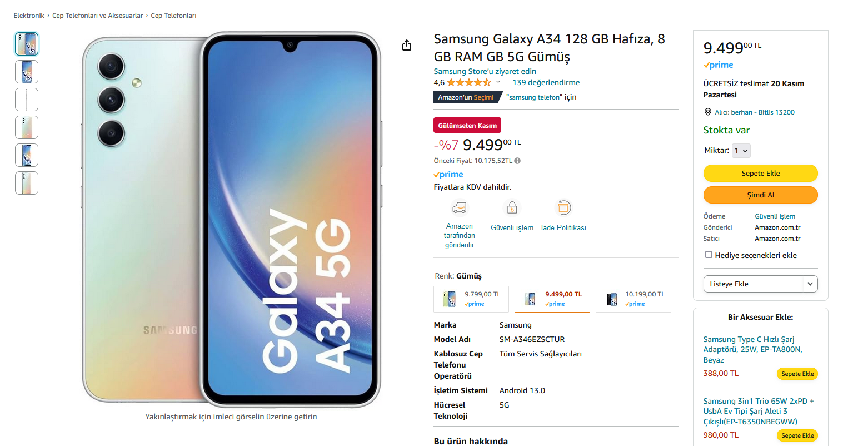Open the Amazon delivery truck icon
The height and width of the screenshot is (446, 868).
point(460,208)
